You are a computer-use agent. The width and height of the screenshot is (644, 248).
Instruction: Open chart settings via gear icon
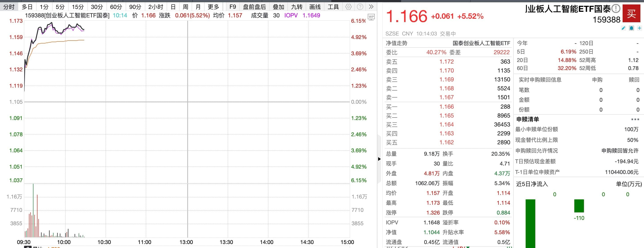point(349,7)
